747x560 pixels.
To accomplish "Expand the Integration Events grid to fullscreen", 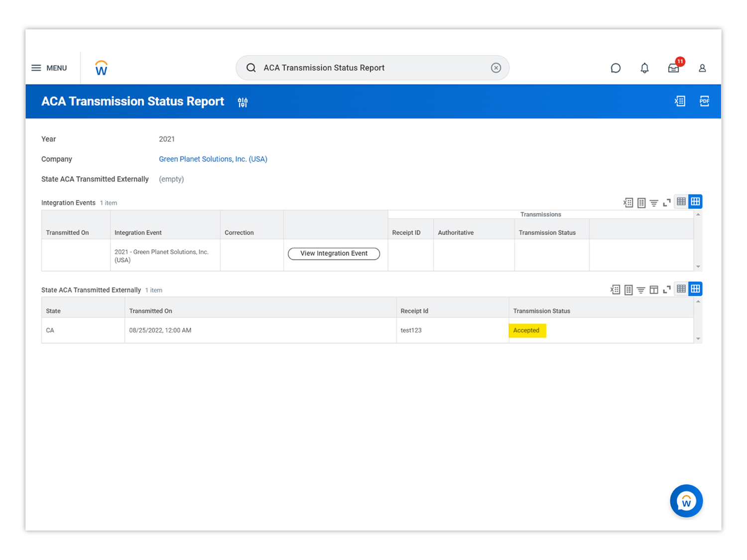I will (x=667, y=203).
